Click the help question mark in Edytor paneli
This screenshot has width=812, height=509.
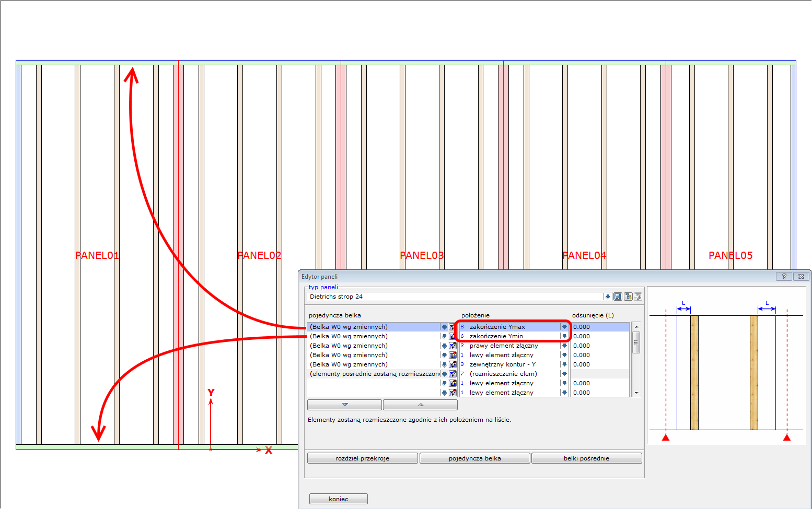point(784,277)
